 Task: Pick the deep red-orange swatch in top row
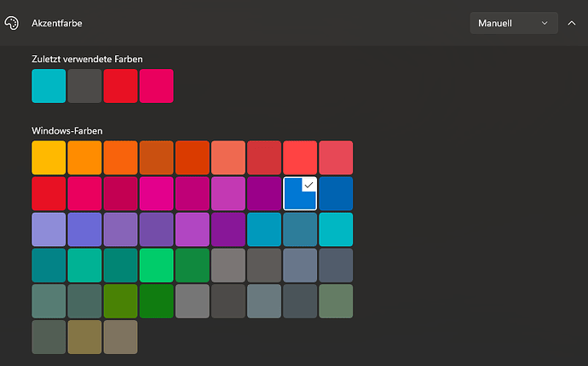click(193, 157)
